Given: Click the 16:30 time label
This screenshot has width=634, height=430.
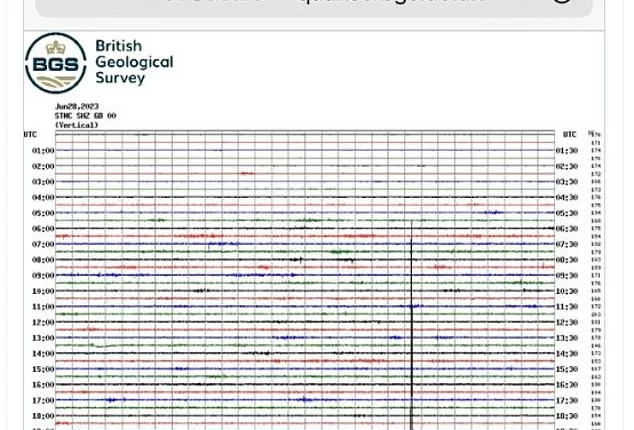Looking at the screenshot, I should click(x=567, y=385).
